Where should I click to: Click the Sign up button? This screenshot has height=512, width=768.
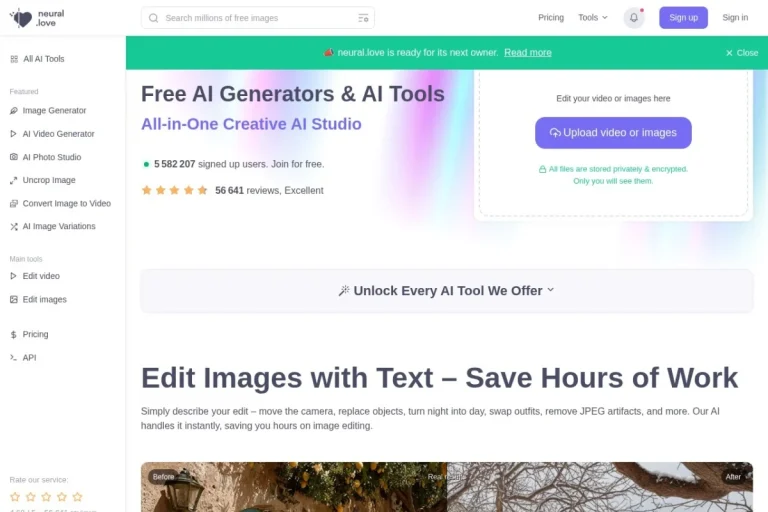[x=683, y=18]
